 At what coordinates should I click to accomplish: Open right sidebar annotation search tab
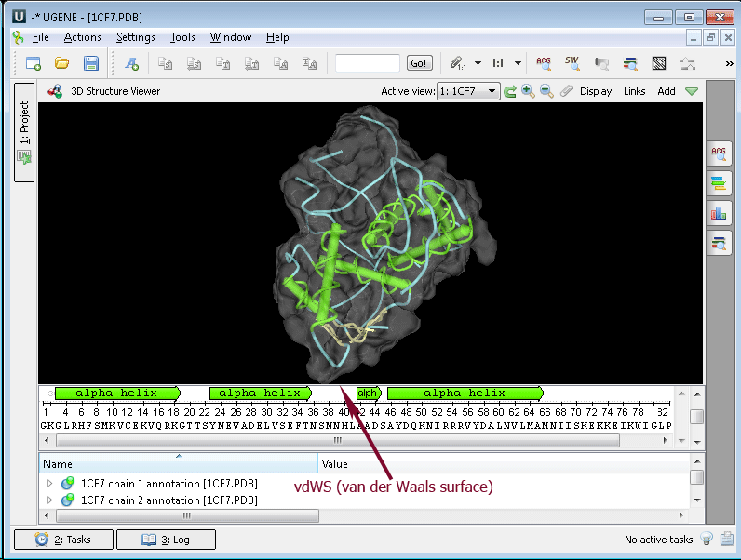719,244
